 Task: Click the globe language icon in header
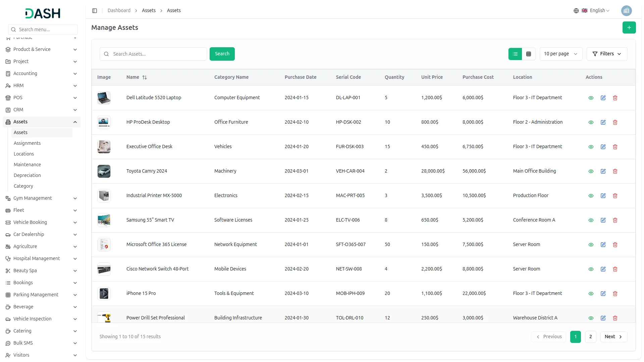tap(576, 10)
